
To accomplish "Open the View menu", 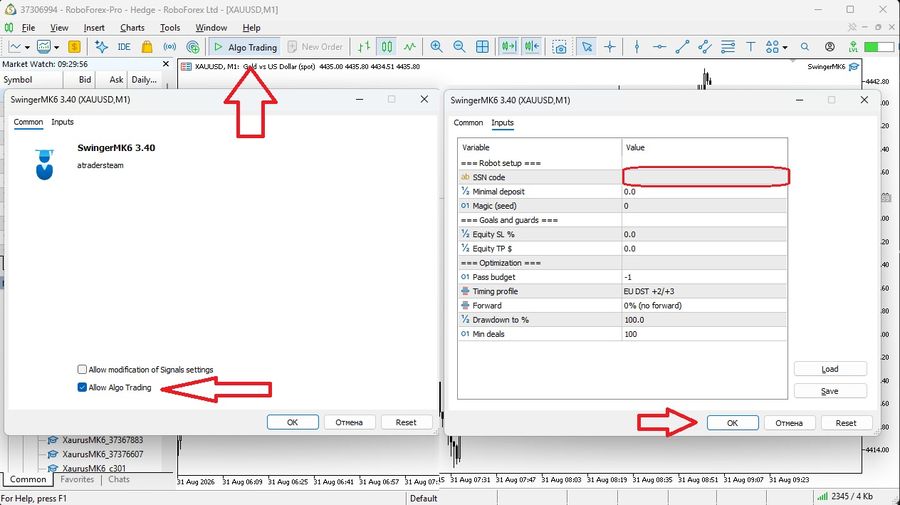I will (x=59, y=28).
